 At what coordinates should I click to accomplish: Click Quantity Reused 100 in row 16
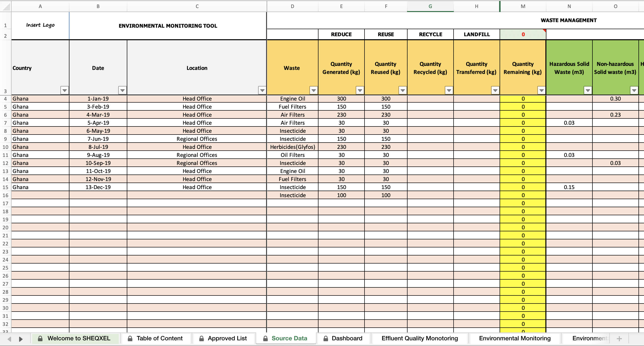point(386,195)
